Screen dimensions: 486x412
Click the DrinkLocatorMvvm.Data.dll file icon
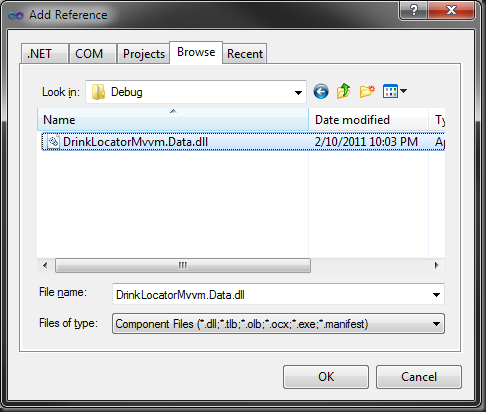coord(53,141)
